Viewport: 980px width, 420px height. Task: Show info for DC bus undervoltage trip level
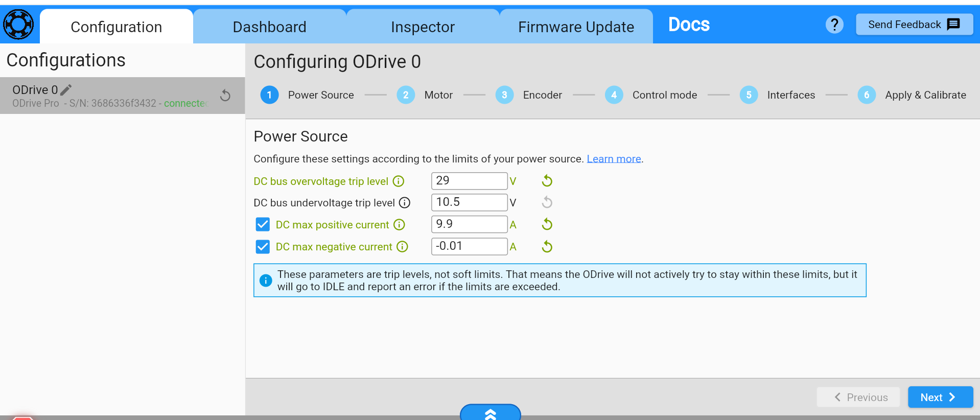coord(405,203)
